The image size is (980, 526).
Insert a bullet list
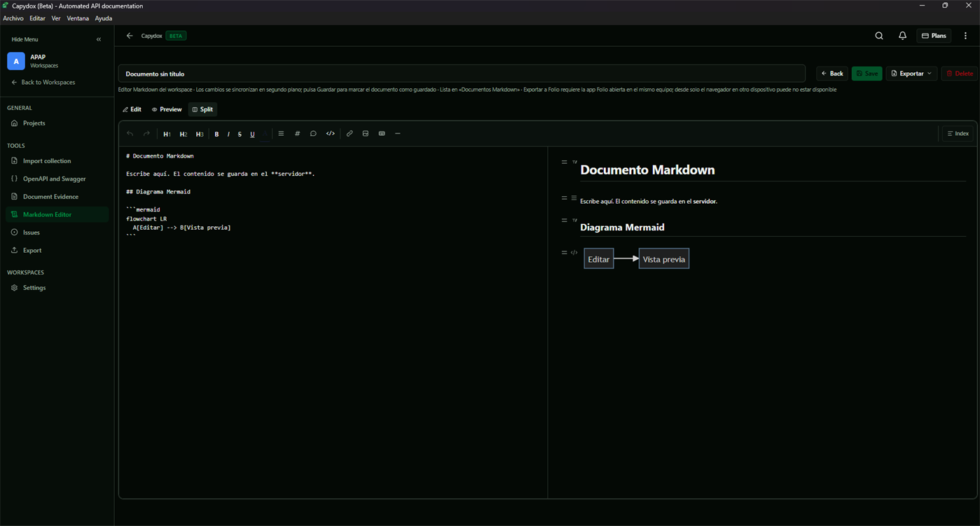tap(281, 134)
